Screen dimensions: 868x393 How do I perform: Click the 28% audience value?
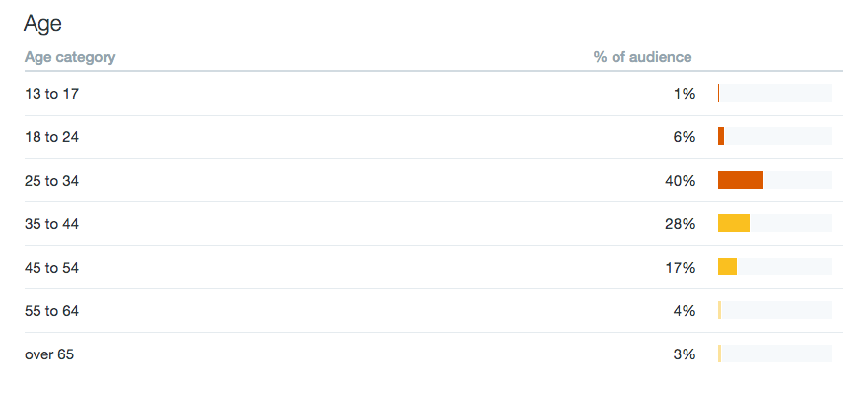tap(681, 224)
